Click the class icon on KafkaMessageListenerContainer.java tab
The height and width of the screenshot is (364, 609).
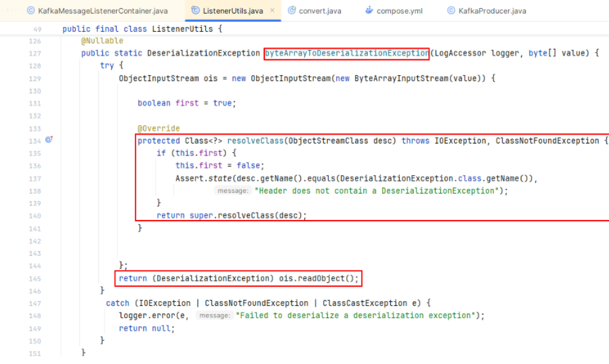pyautogui.click(x=30, y=11)
